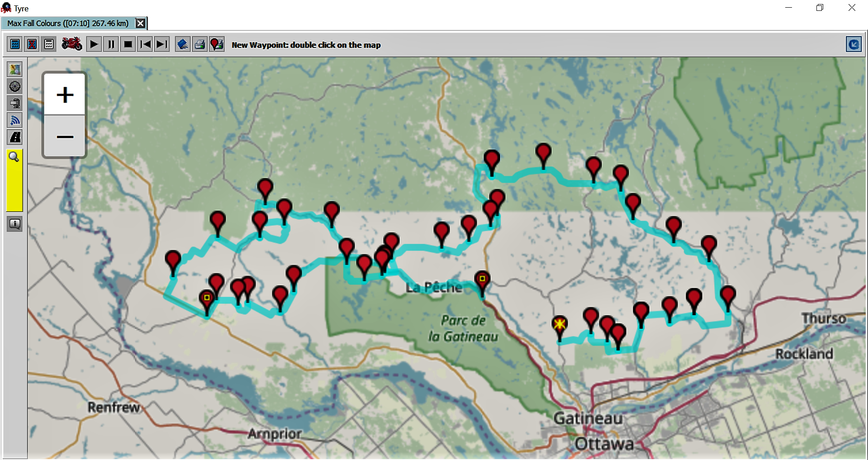Screen dimensions: 868x460
Task: Click the magnifier search icon
Action: pos(14,157)
